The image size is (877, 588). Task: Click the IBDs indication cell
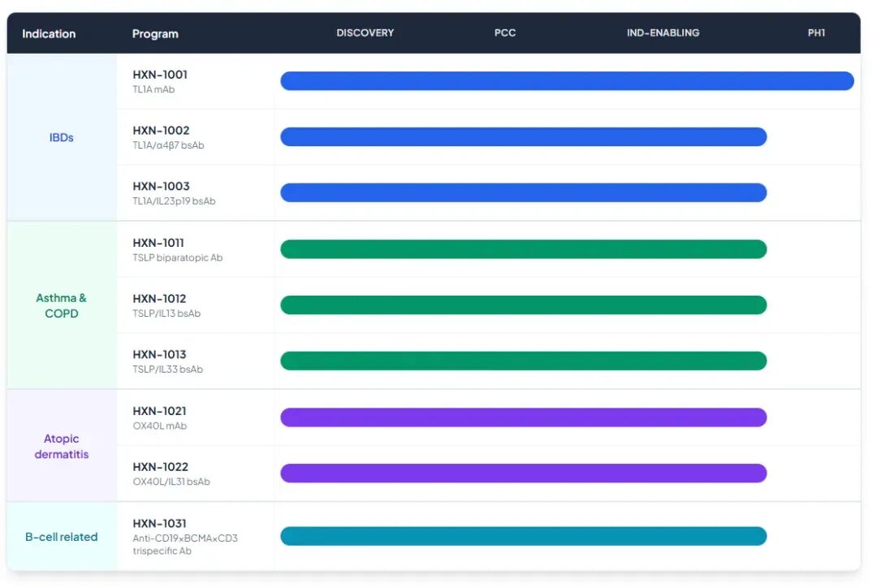[62, 137]
